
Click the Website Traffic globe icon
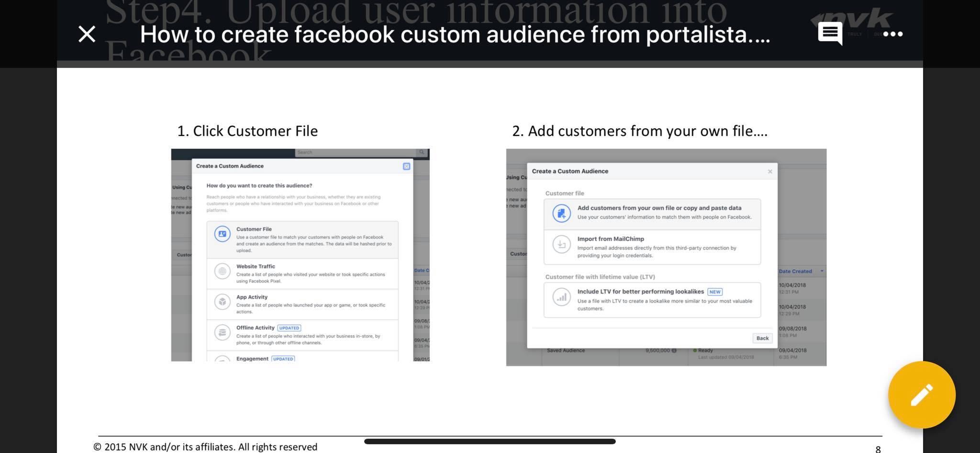(222, 271)
